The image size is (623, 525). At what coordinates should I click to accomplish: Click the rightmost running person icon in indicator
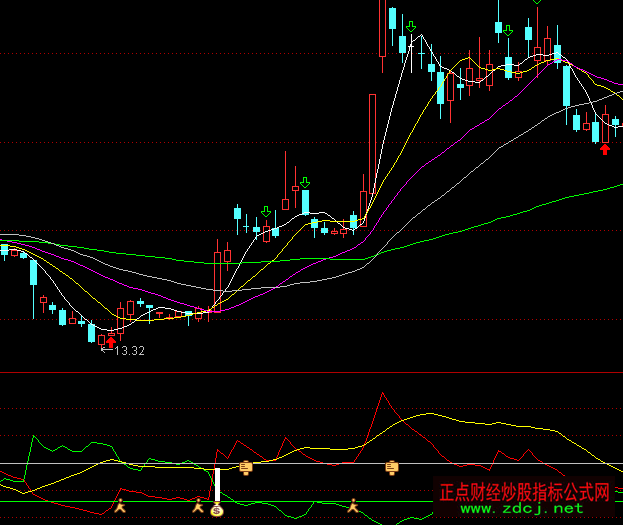(354, 507)
